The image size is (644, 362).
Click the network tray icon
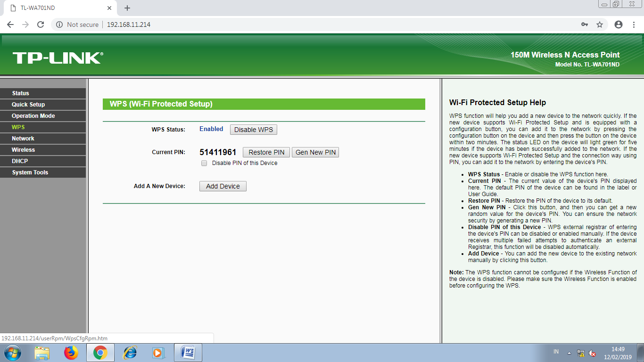click(581, 353)
